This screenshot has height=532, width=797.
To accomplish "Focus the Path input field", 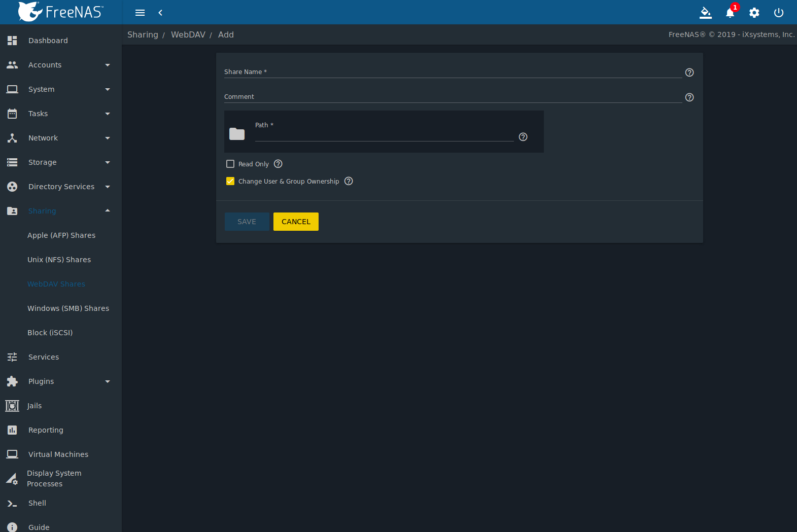I will [384, 135].
